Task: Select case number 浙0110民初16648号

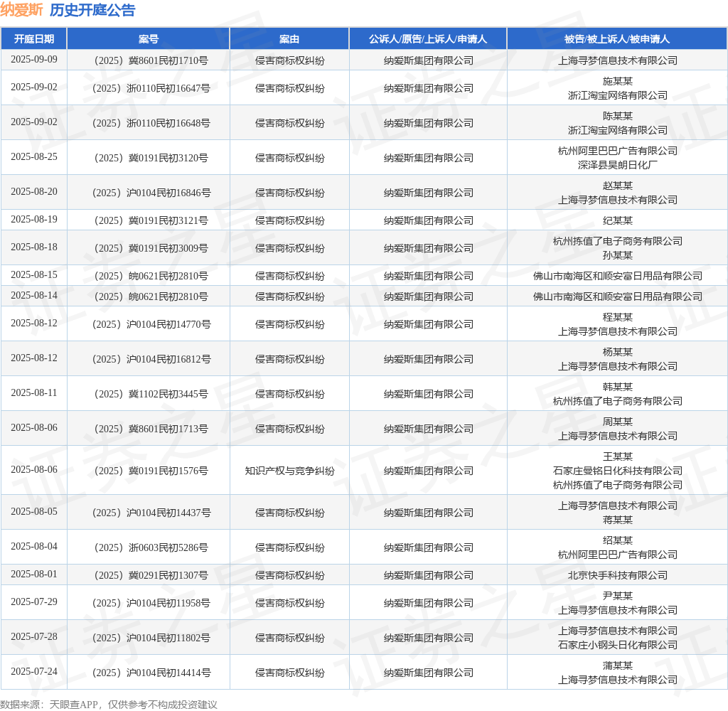Action: (x=151, y=123)
